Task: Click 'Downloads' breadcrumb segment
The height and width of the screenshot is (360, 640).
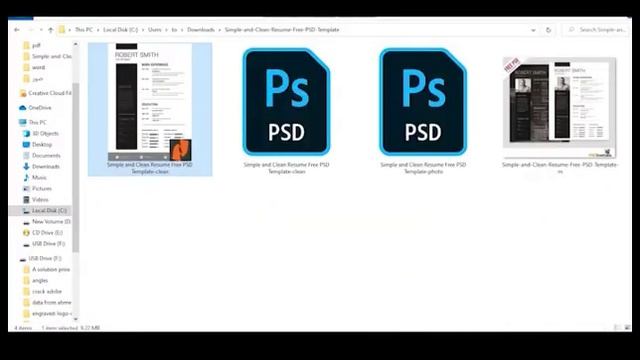Action: 201,30
